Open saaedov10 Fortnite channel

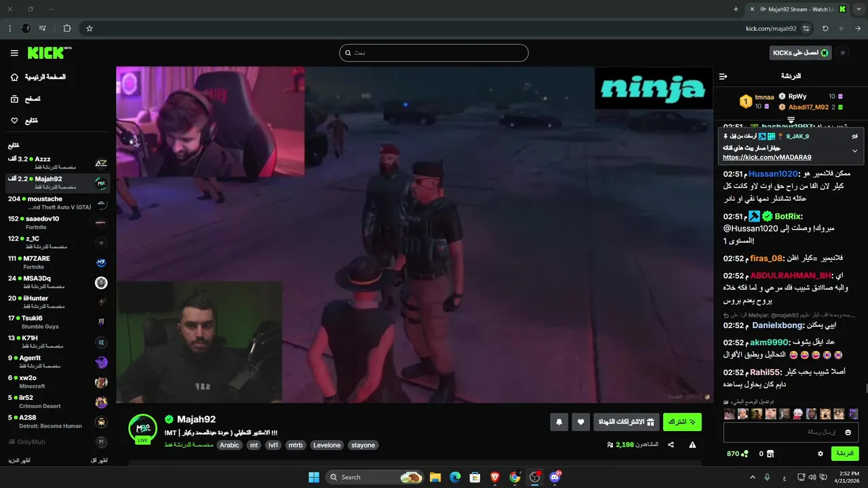click(x=58, y=222)
